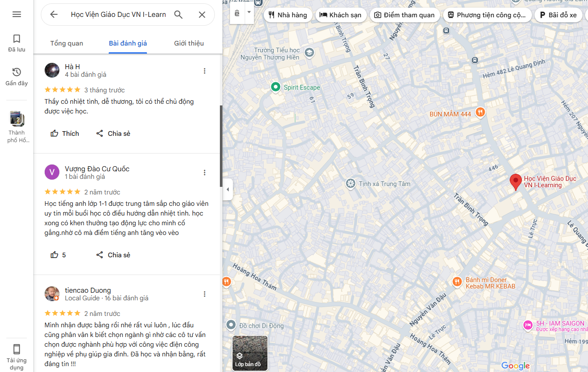Switch to the Giới thiệu tab
Viewport: 588px width, 372px height.
pyautogui.click(x=189, y=43)
